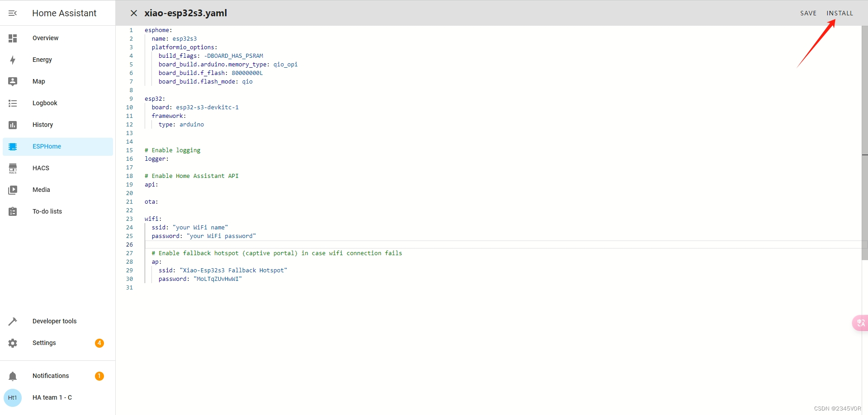Click the xiao-esp32s3.yaml file title
Screen dimensions: 868x415
[x=186, y=13]
